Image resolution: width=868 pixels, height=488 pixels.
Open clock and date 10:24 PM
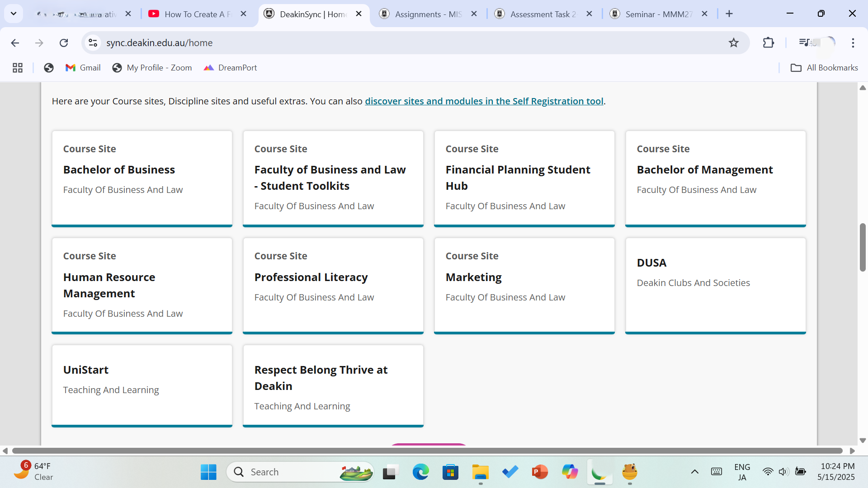836,472
